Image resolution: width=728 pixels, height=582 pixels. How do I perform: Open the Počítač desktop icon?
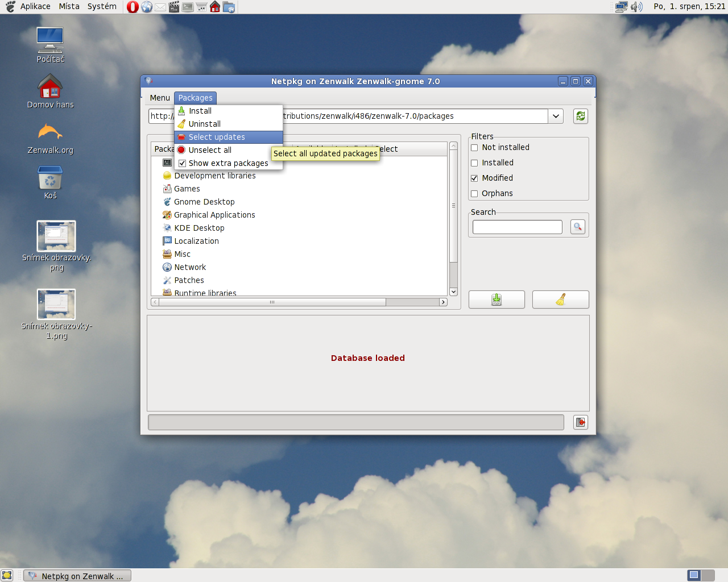click(50, 45)
